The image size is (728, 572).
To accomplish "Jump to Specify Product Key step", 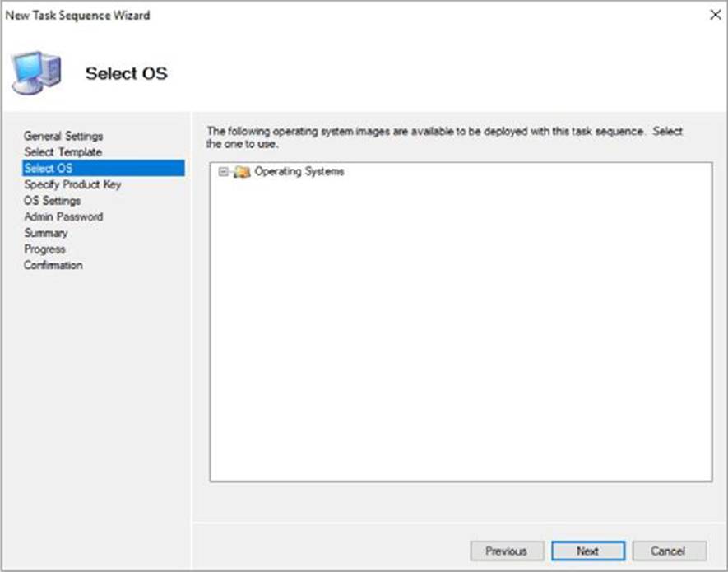I will click(72, 184).
